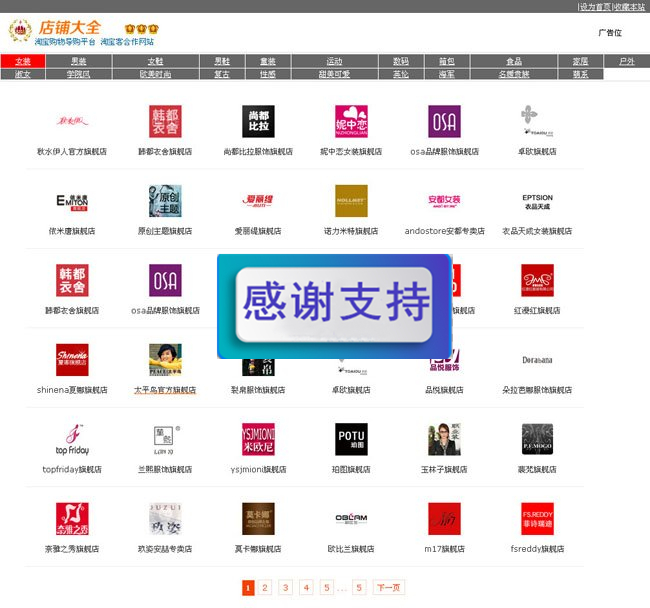Open the gold 诺力米特 logo
The image size is (650, 608).
351,201
